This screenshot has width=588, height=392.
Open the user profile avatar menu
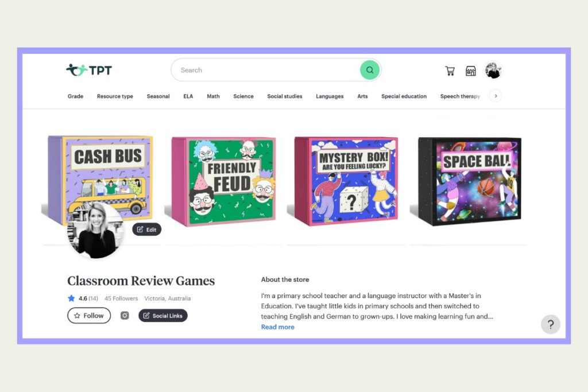pos(493,71)
